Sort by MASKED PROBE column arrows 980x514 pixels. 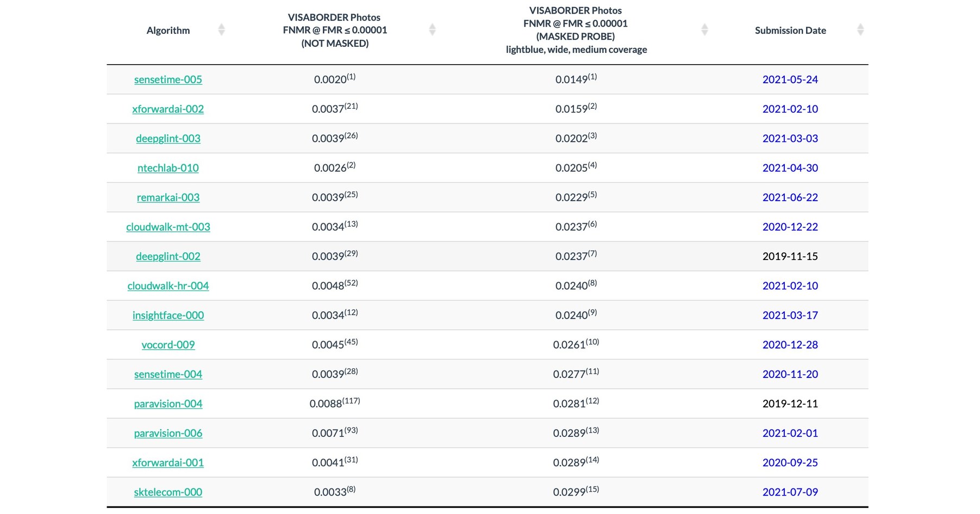(704, 30)
